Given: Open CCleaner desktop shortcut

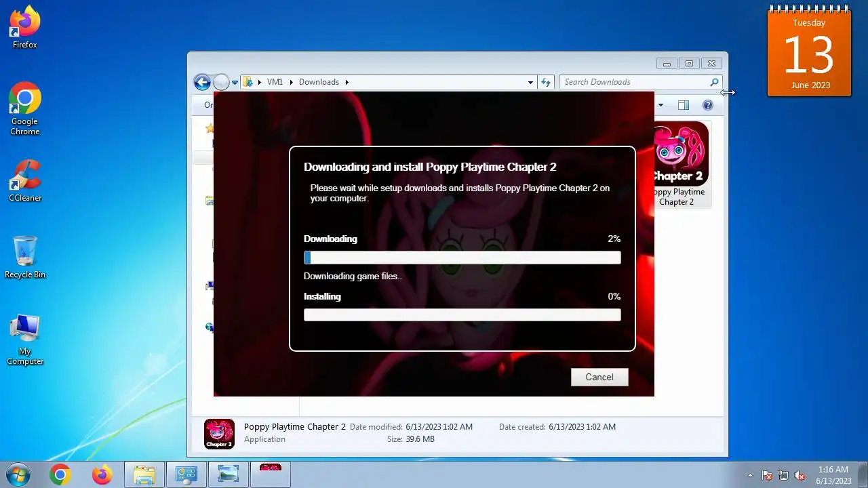Looking at the screenshot, I should (x=25, y=180).
